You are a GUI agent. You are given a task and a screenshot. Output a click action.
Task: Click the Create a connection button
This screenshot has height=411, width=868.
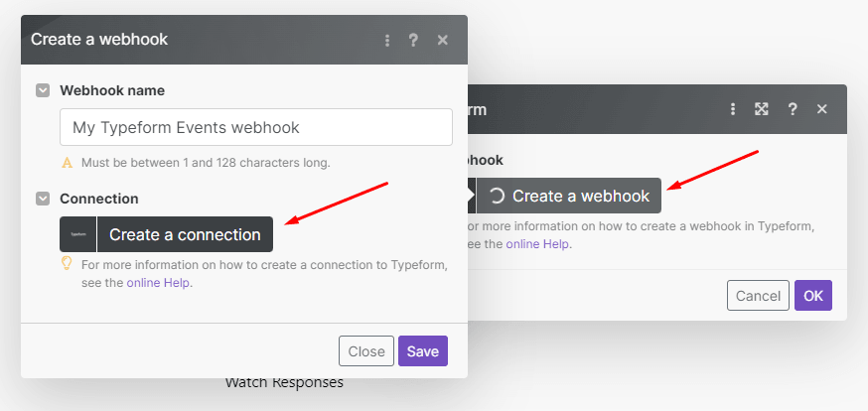click(x=185, y=234)
